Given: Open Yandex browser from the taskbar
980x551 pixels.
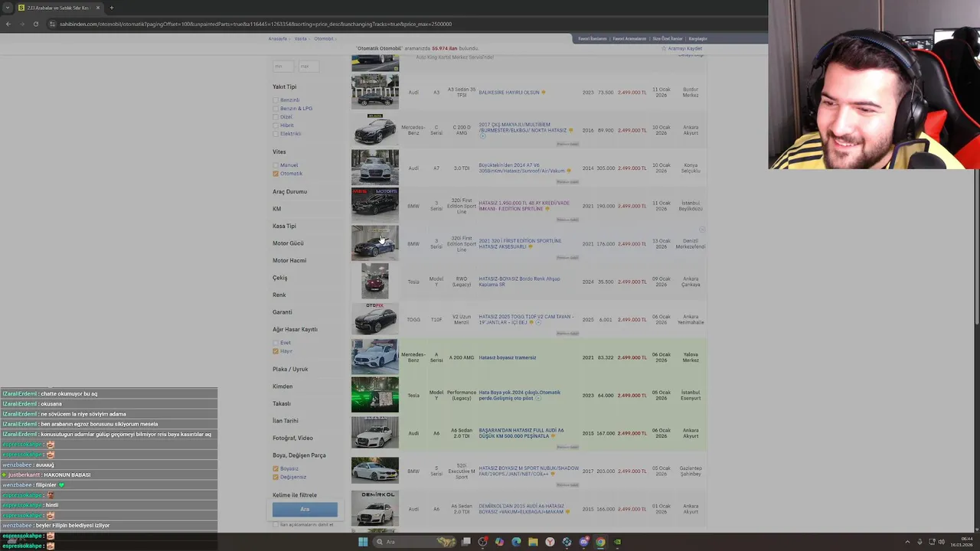Looking at the screenshot, I should click(x=550, y=542).
